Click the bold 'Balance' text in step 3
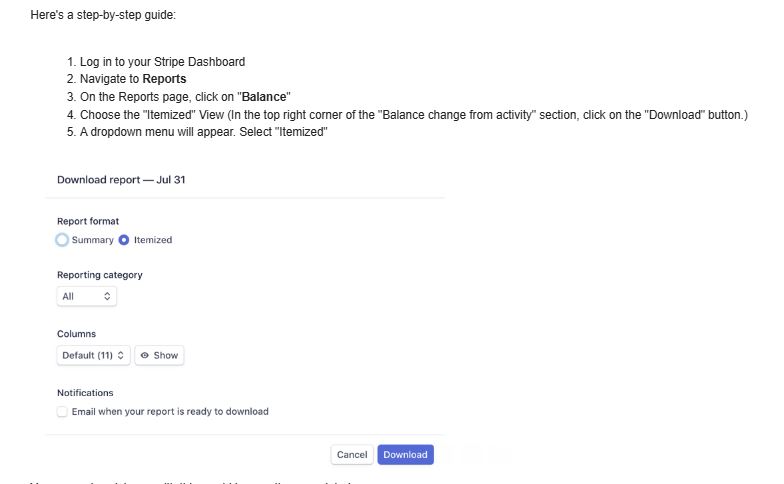 265,97
